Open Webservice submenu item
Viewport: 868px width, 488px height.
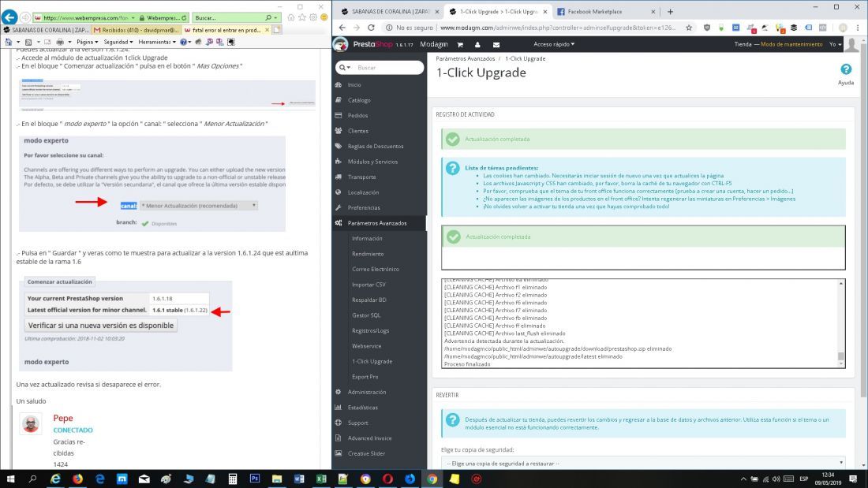tap(366, 346)
